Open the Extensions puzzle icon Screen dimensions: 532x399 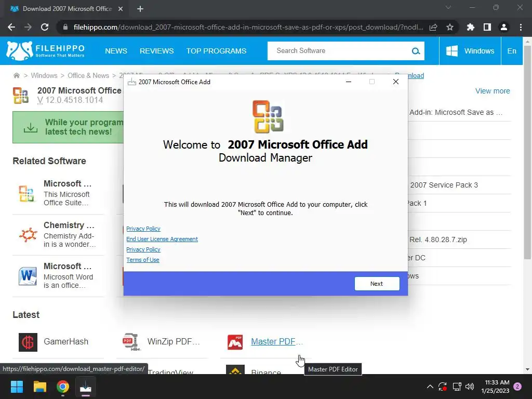point(471,27)
